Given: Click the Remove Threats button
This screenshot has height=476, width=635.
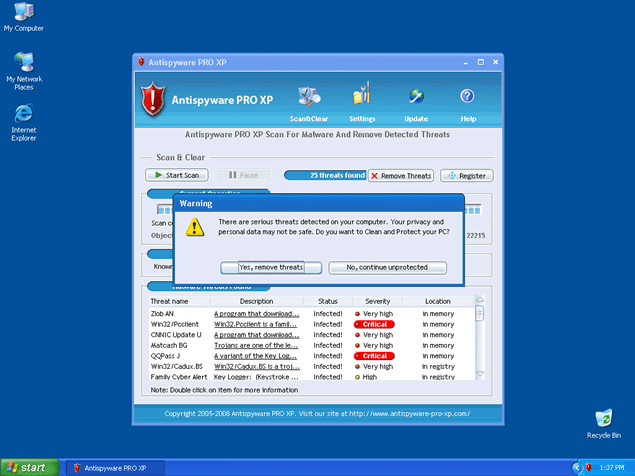Looking at the screenshot, I should pos(400,175).
